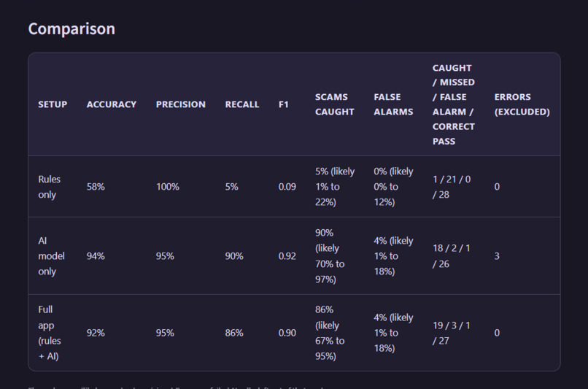Click the FALSE ALARMS column header
The width and height of the screenshot is (588, 389).
click(393, 104)
